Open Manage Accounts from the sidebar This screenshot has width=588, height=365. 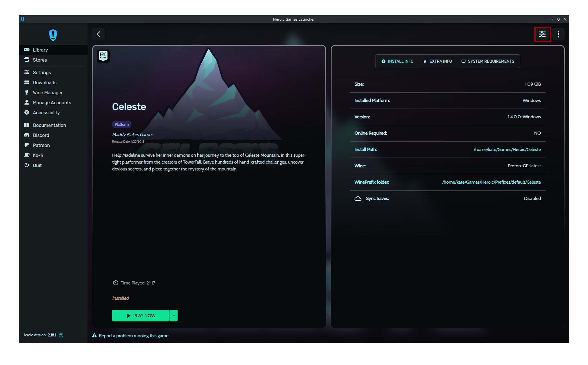click(x=53, y=103)
